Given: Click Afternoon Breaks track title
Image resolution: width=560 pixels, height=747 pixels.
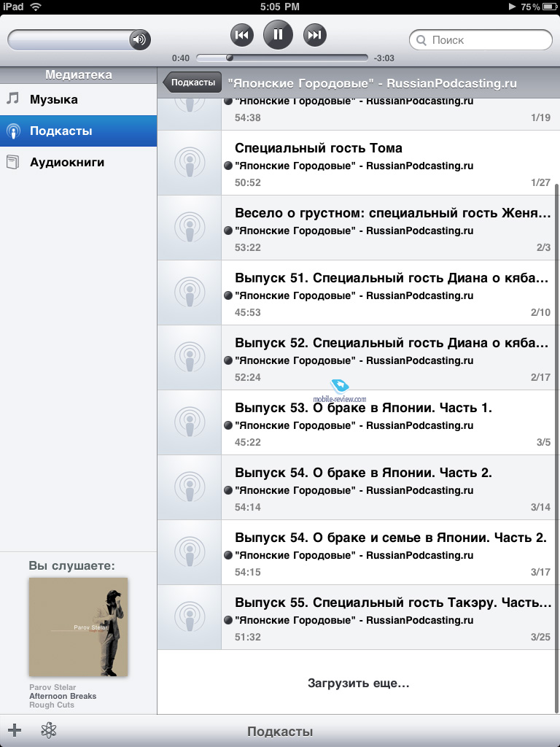Looking at the screenshot, I should (63, 696).
